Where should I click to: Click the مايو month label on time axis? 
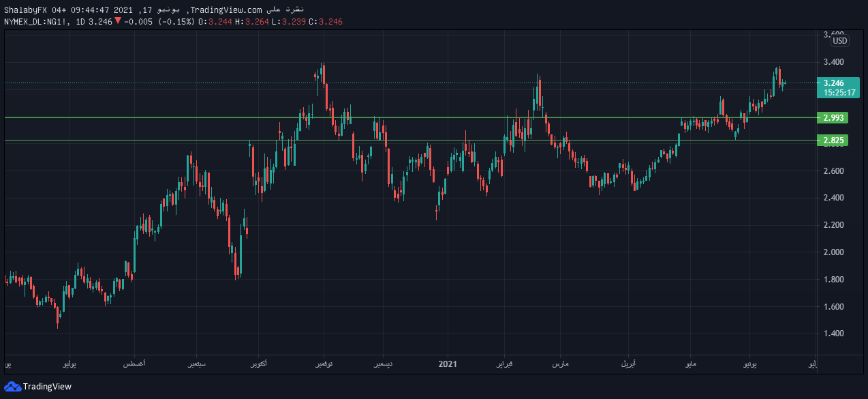pyautogui.click(x=690, y=365)
